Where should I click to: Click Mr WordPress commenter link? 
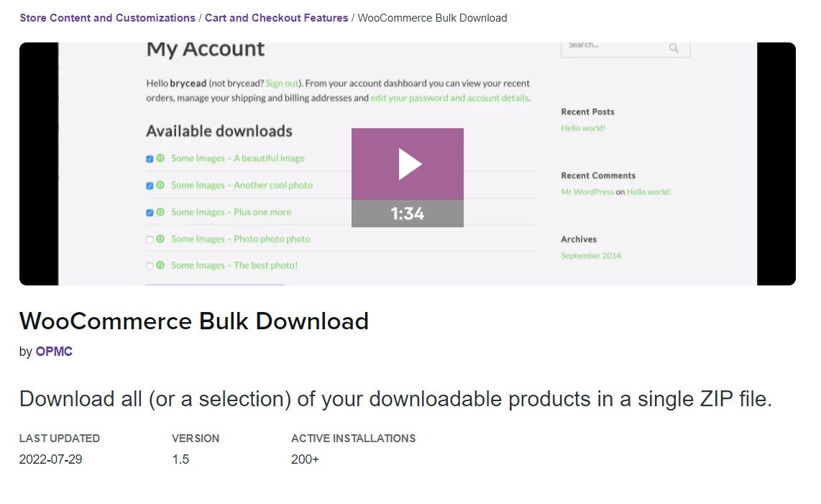tap(587, 192)
